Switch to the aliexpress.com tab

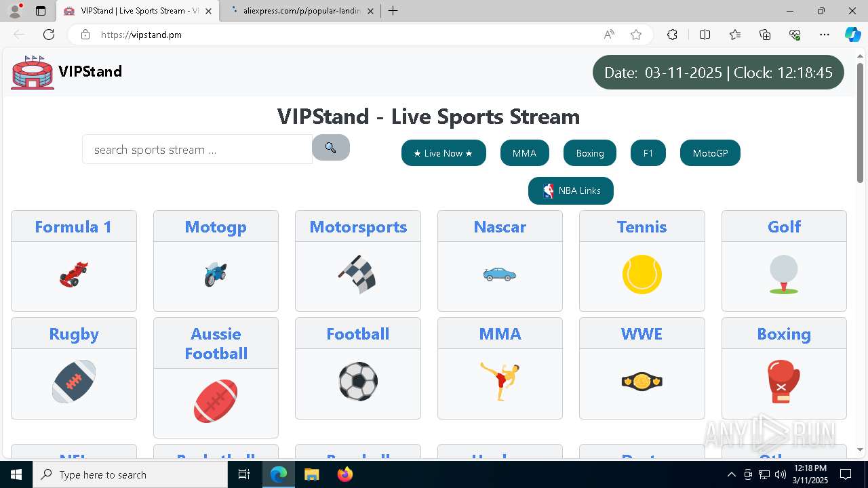tap(301, 11)
